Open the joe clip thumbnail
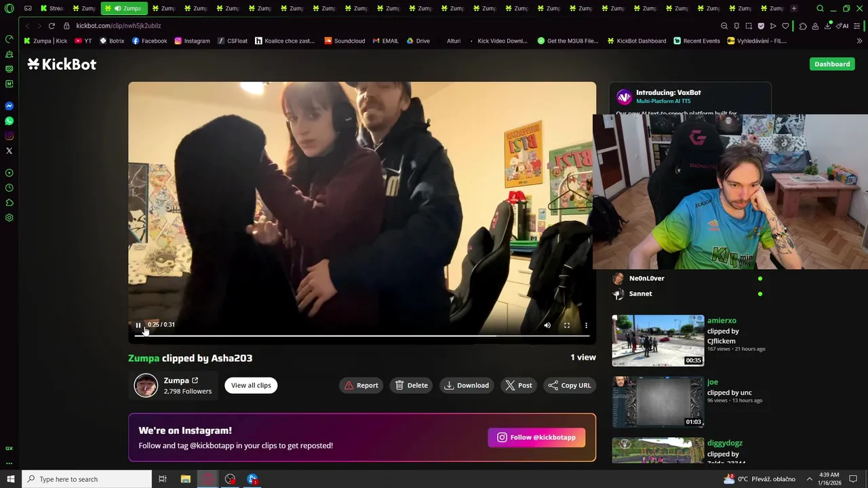The image size is (868, 488). (x=658, y=402)
